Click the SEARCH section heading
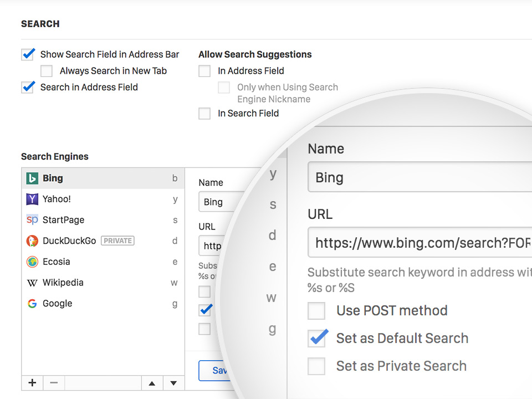 (40, 24)
